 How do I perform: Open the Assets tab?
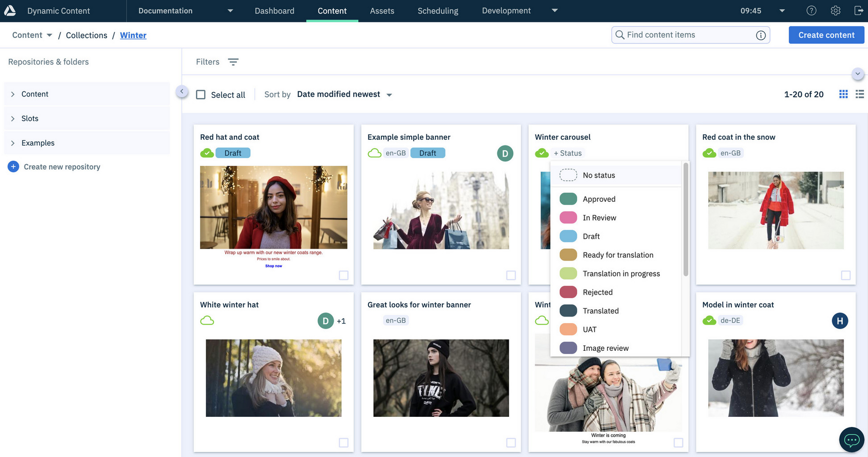pyautogui.click(x=382, y=11)
